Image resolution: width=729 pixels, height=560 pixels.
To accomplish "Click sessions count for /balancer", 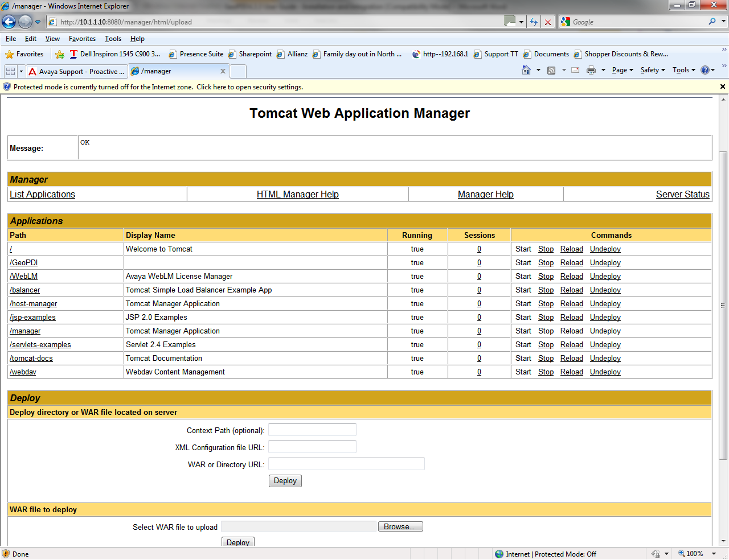I will pos(479,290).
